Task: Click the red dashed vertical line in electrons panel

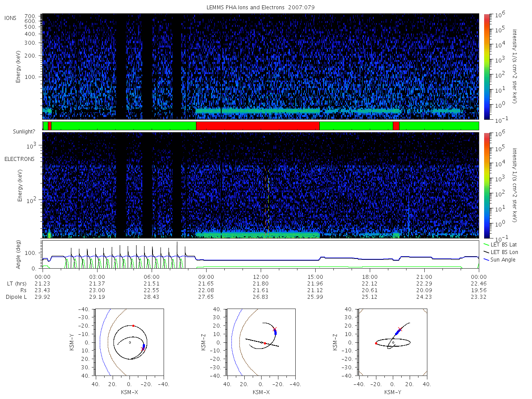Action: click(x=265, y=199)
